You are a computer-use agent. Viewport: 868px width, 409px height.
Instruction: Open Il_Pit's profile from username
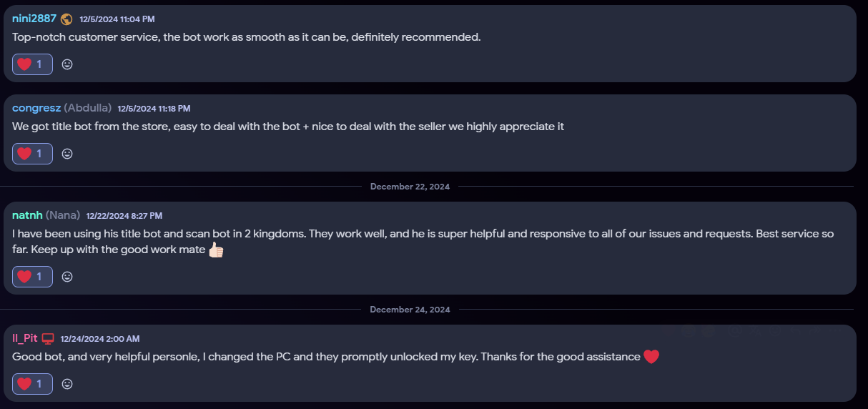[x=24, y=338]
